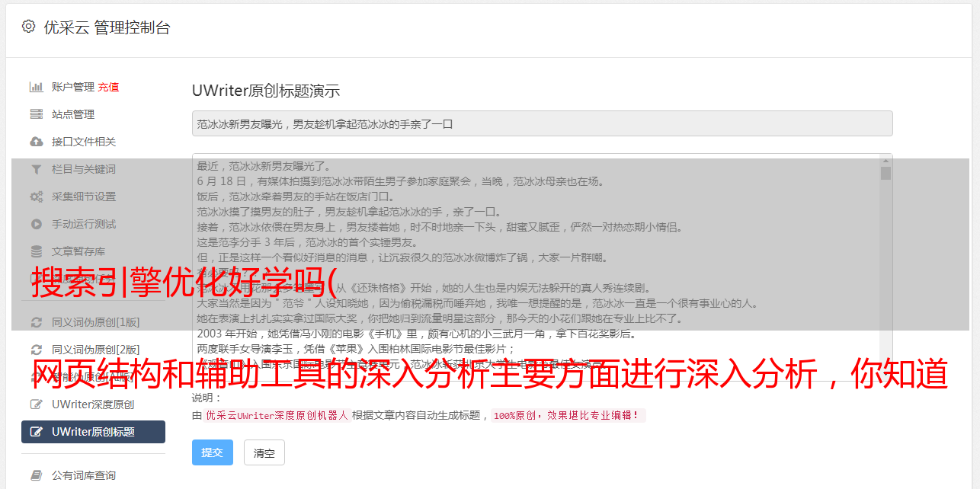This screenshot has height=489, width=980.
Task: Click the blue 提交 button
Action: pyautogui.click(x=212, y=452)
